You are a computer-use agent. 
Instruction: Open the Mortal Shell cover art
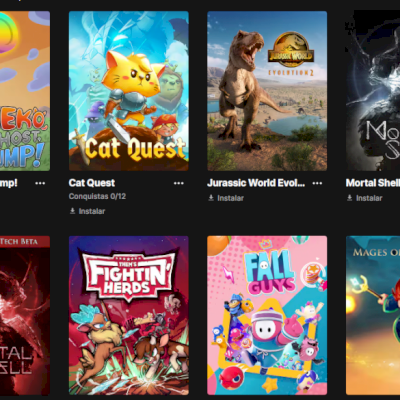pos(373,91)
